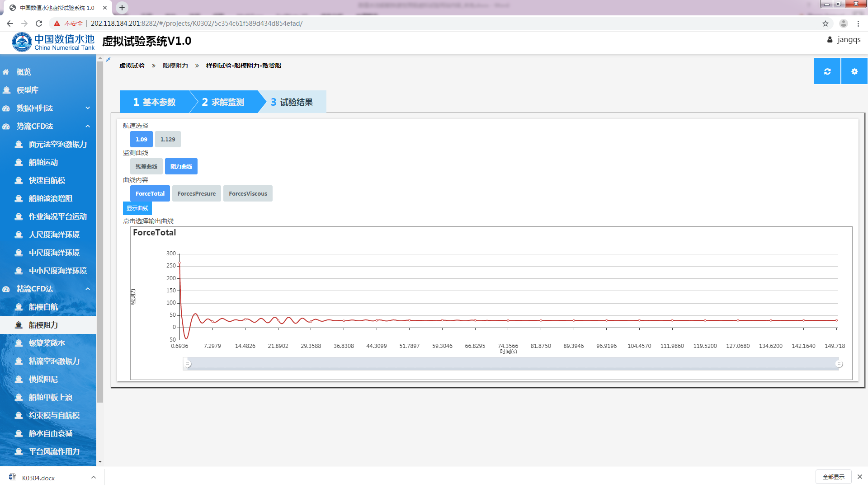Open the settings gear icon button
Viewport: 868px width, 488px height.
(x=854, y=71)
